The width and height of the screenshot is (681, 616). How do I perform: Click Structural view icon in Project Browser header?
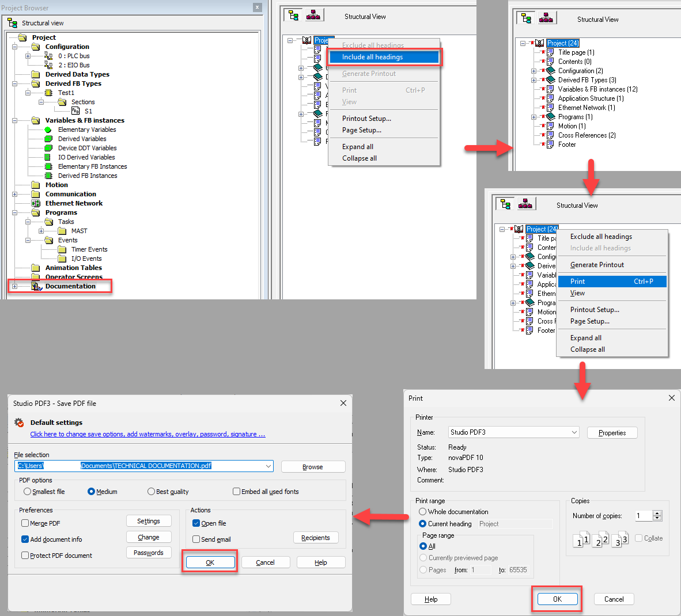point(12,23)
